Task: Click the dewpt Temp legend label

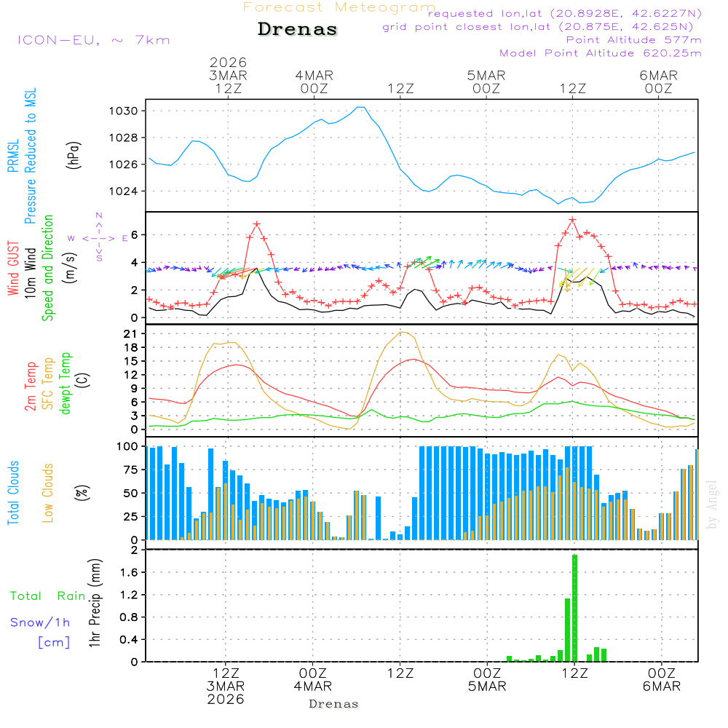Action: pos(66,384)
